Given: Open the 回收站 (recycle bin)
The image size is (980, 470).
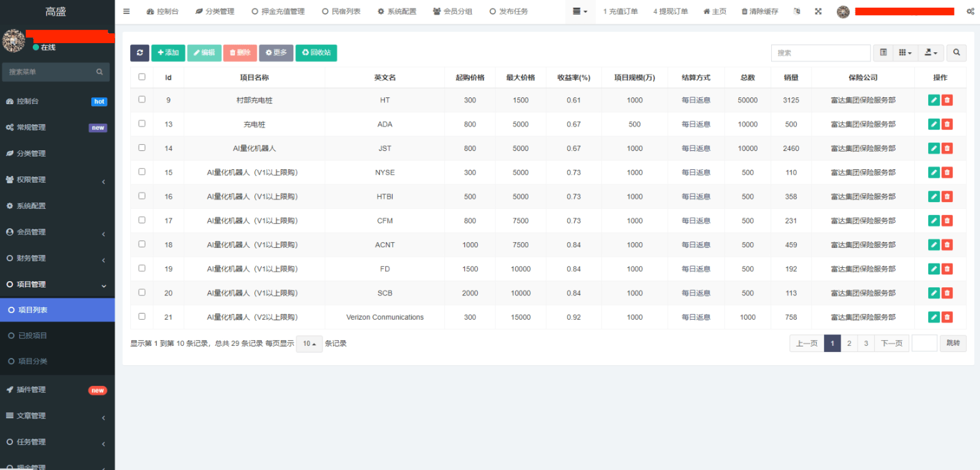Looking at the screenshot, I should [x=316, y=53].
